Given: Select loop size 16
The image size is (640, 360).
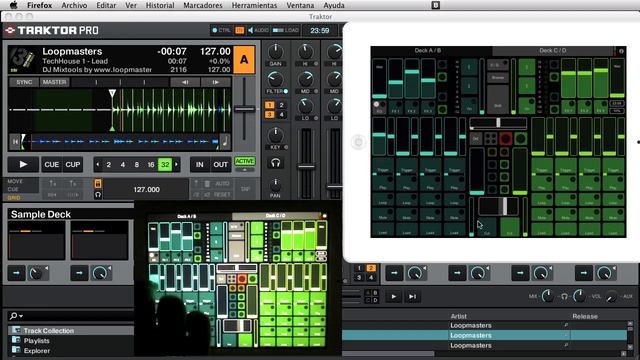Looking at the screenshot, I should coord(151,164).
